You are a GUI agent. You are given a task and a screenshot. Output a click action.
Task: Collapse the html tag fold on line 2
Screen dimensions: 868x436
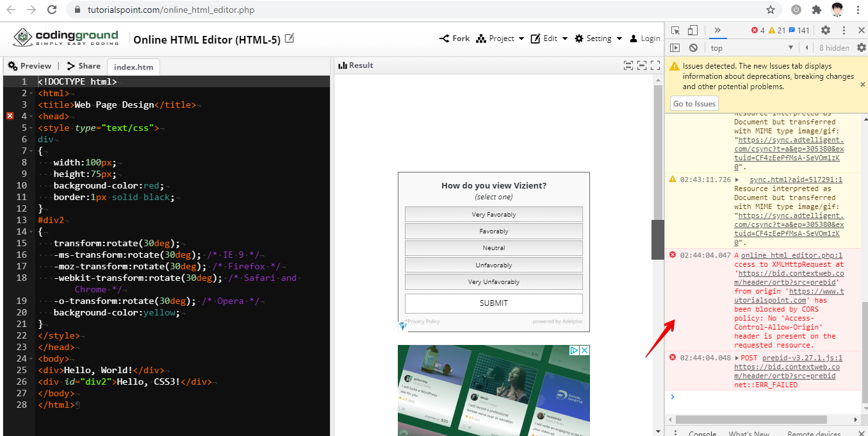32,94
